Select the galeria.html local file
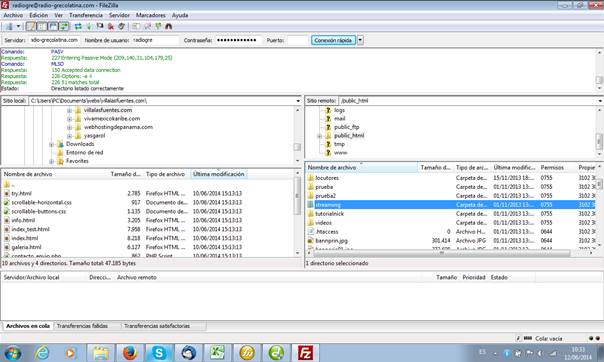Viewport: 604px width, 362px height. pos(26,247)
